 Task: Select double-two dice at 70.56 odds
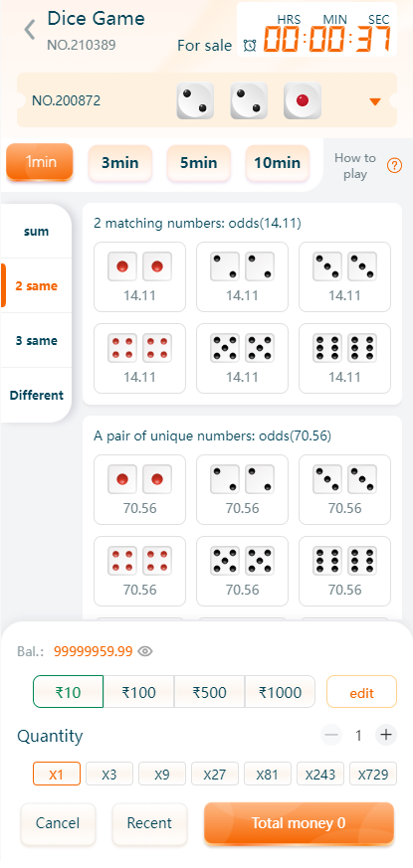[x=242, y=489]
